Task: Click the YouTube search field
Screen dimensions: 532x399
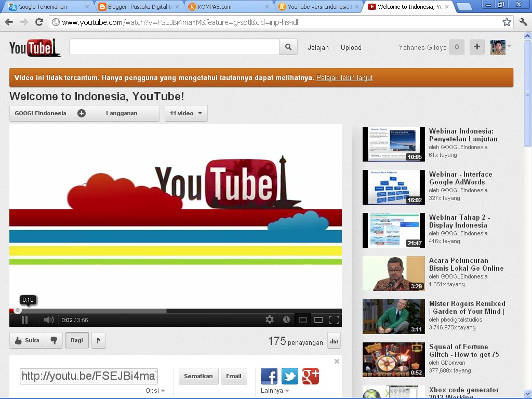Action: coord(174,47)
